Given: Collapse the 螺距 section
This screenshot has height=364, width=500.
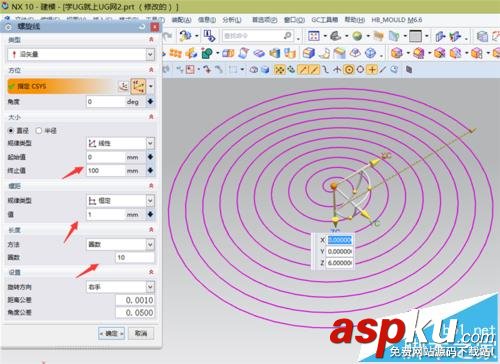Looking at the screenshot, I should [x=151, y=186].
